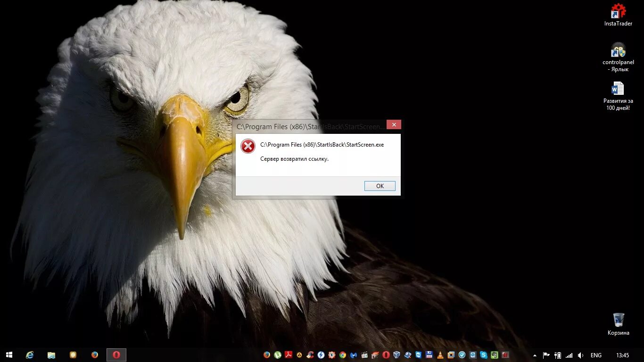Click the StartScreen.exe path text in dialog
Image resolution: width=644 pixels, height=362 pixels.
tap(322, 145)
